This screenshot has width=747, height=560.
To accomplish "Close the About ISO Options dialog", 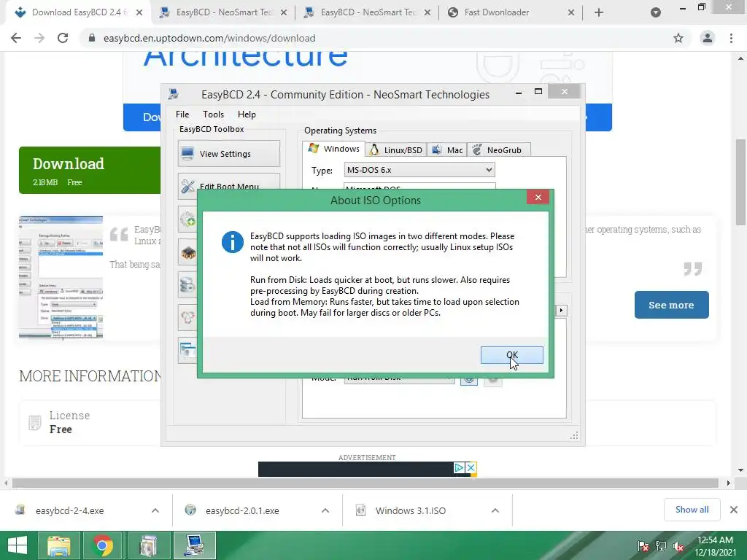I will coord(538,197).
